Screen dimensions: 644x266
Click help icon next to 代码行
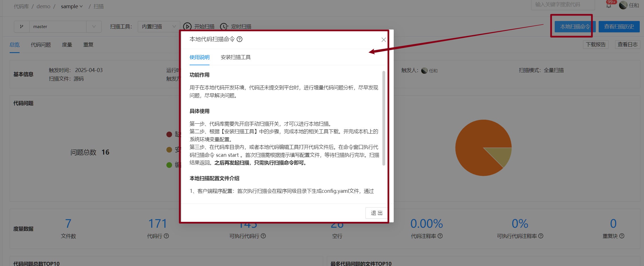coord(166,236)
